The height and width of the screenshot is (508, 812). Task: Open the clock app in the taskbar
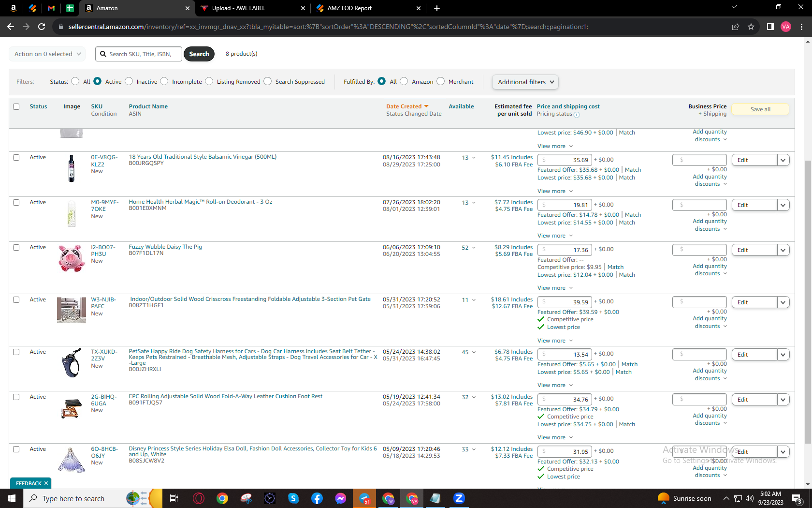click(270, 498)
